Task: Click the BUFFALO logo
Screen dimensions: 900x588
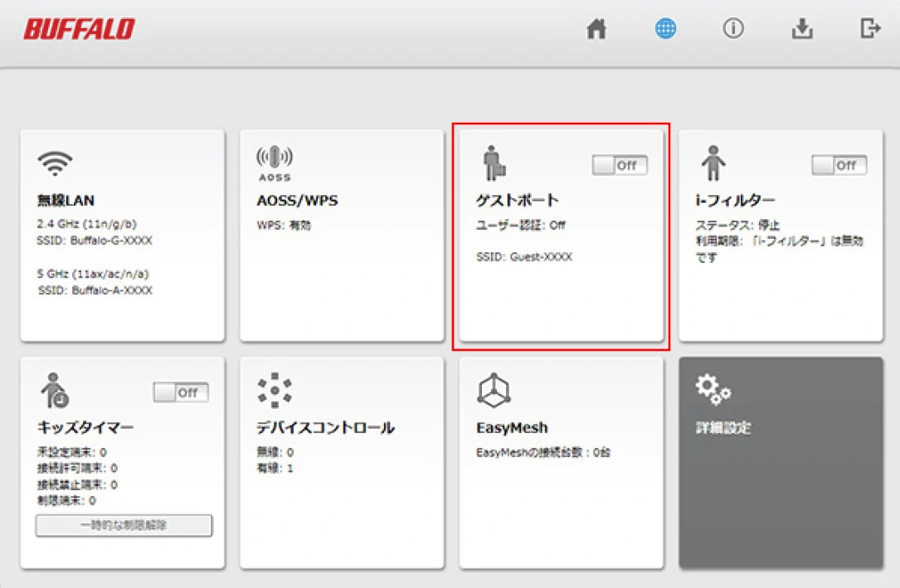Action: [79, 29]
